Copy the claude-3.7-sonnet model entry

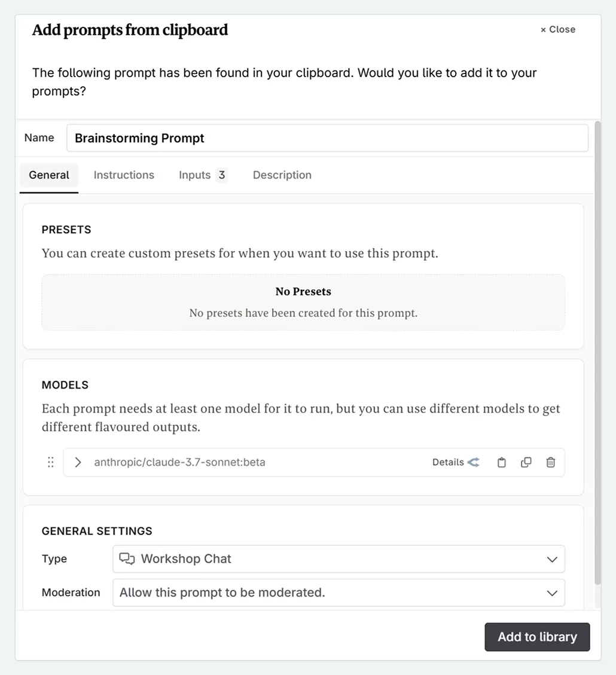(x=526, y=462)
